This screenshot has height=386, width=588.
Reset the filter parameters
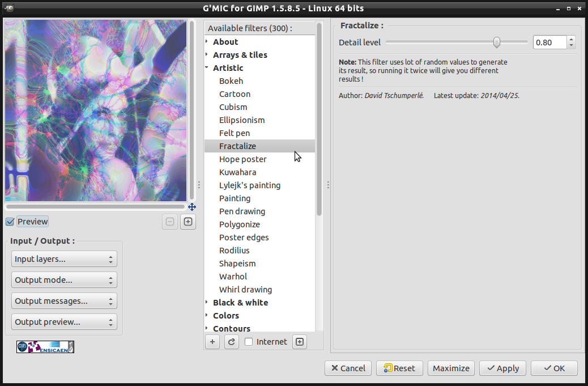[399, 368]
